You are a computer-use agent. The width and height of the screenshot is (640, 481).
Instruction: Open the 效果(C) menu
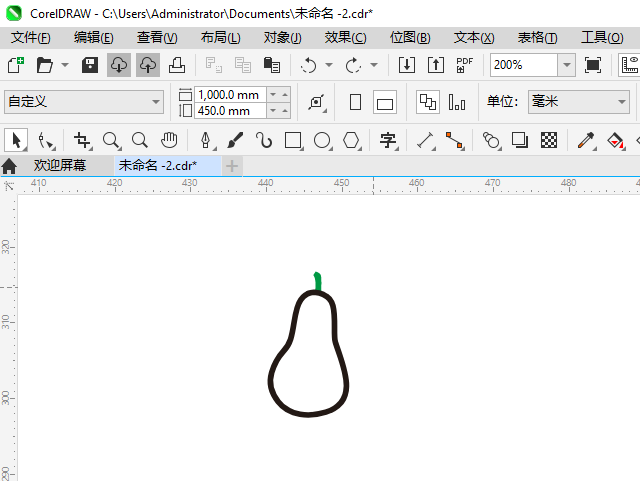pyautogui.click(x=345, y=38)
